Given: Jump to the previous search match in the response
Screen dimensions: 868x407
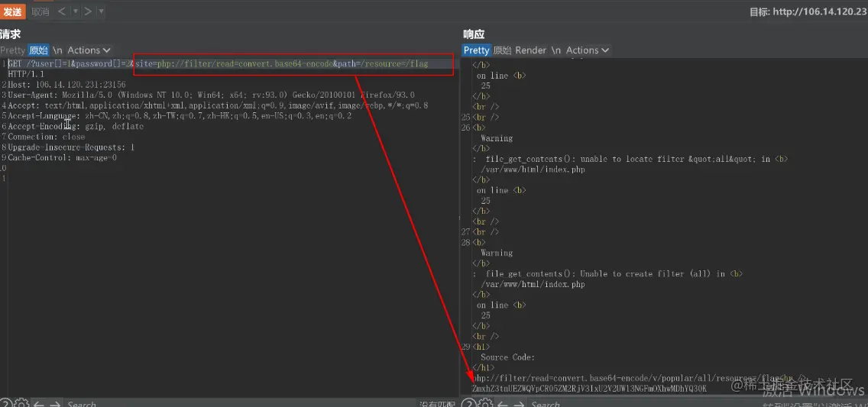Looking at the screenshot, I should coord(503,404).
